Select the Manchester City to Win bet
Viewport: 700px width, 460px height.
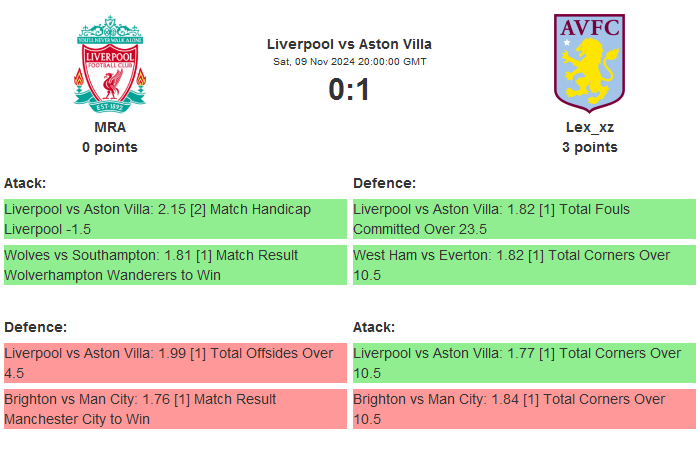point(175,409)
